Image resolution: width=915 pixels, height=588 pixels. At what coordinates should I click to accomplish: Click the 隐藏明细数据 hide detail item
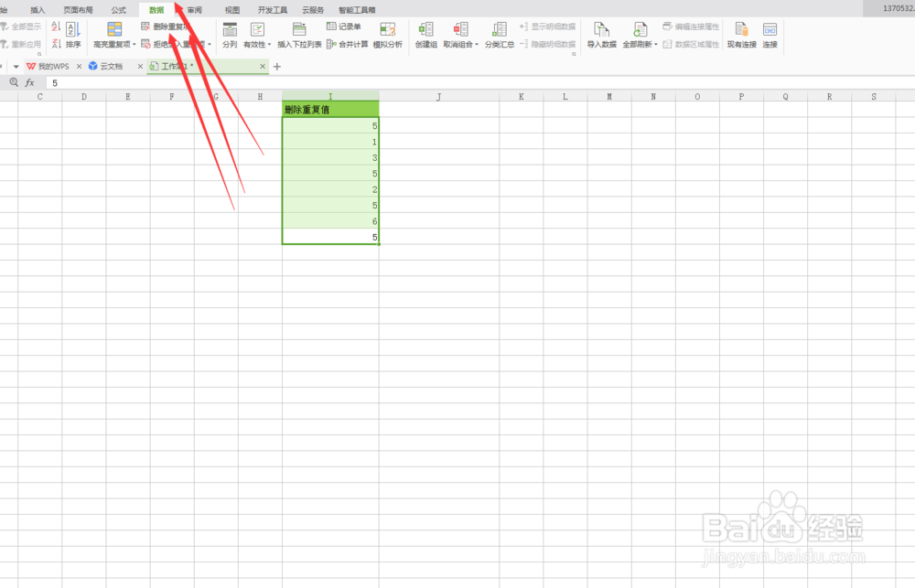pos(548,44)
